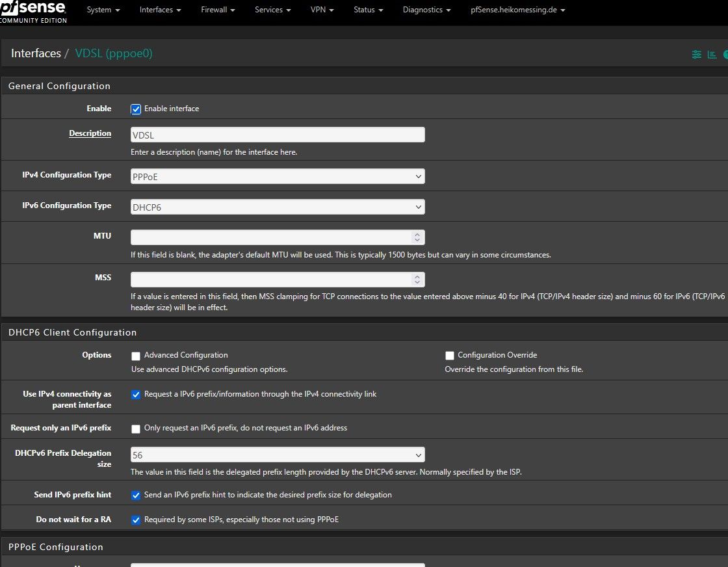Image resolution: width=728 pixels, height=567 pixels.
Task: Open the IPv6 Configuration Type dropdown
Action: 278,207
